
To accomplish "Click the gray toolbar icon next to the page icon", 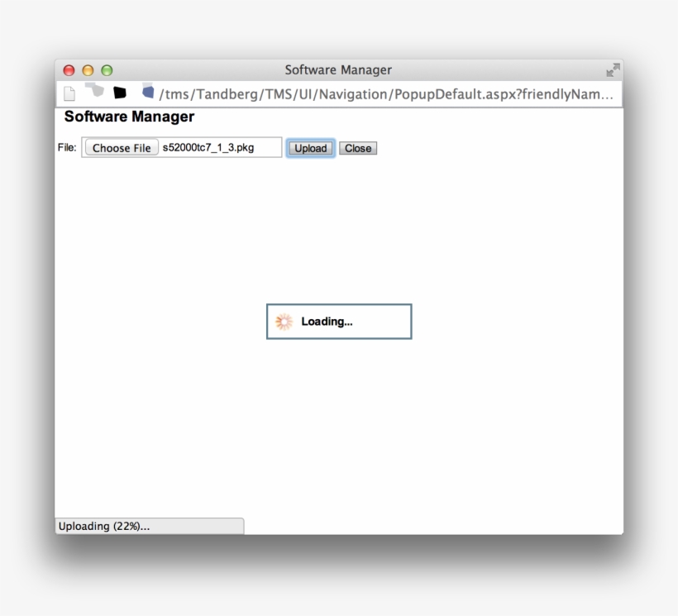I will pos(93,93).
